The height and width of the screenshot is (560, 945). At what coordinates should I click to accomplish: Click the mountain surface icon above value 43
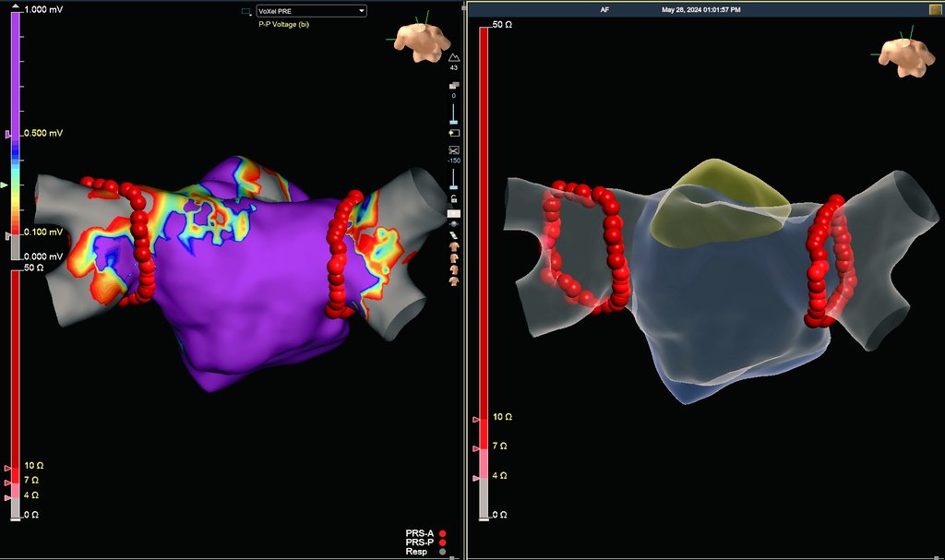454,58
